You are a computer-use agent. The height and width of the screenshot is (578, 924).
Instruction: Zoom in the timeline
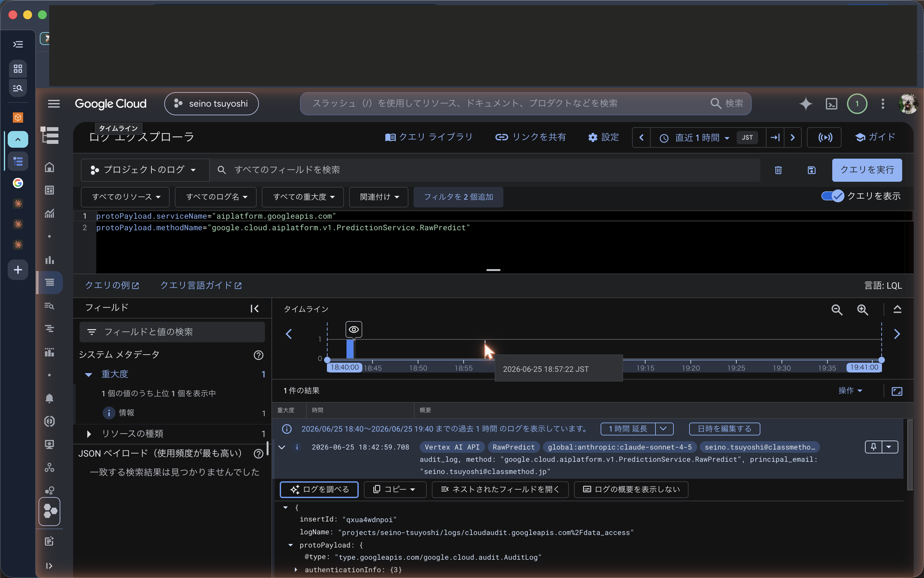coord(862,310)
